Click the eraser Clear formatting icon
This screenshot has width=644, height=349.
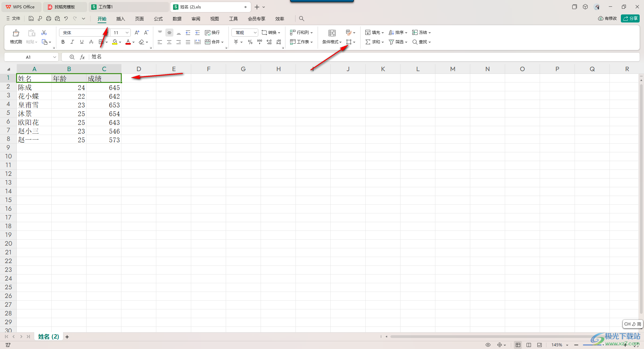(x=142, y=42)
